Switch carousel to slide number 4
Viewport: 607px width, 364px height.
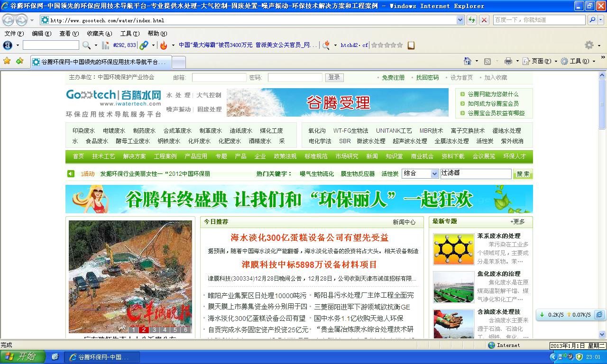click(165, 330)
